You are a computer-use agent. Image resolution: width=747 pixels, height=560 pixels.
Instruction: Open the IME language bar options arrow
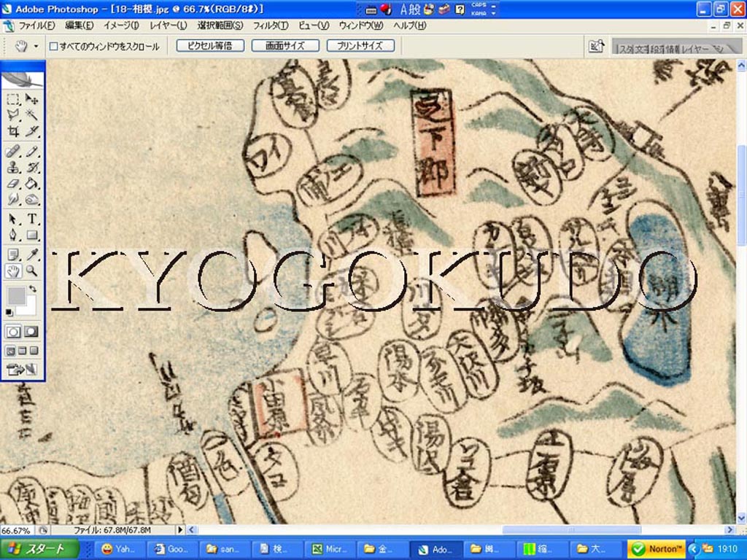pos(493,13)
